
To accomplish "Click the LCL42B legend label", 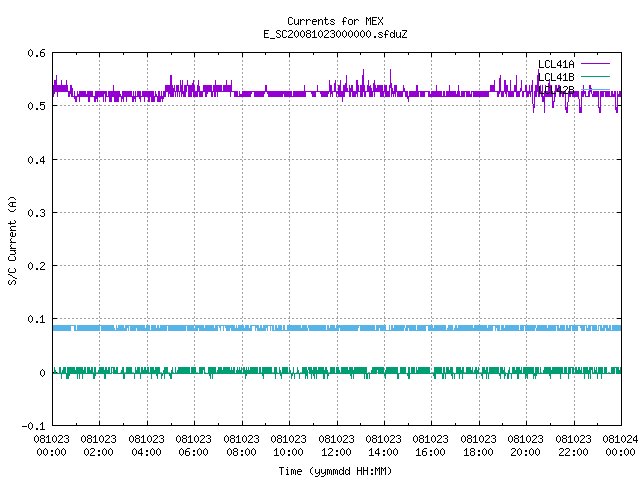I will (x=556, y=90).
